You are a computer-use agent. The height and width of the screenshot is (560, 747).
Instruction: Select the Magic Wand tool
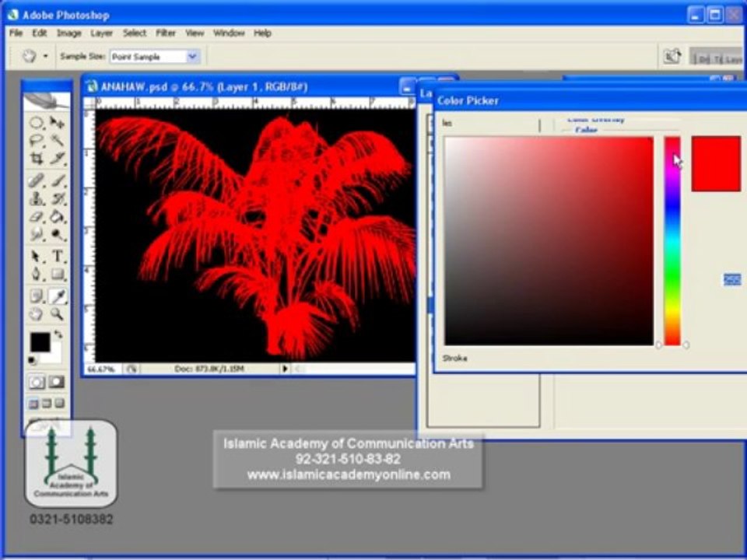click(58, 141)
